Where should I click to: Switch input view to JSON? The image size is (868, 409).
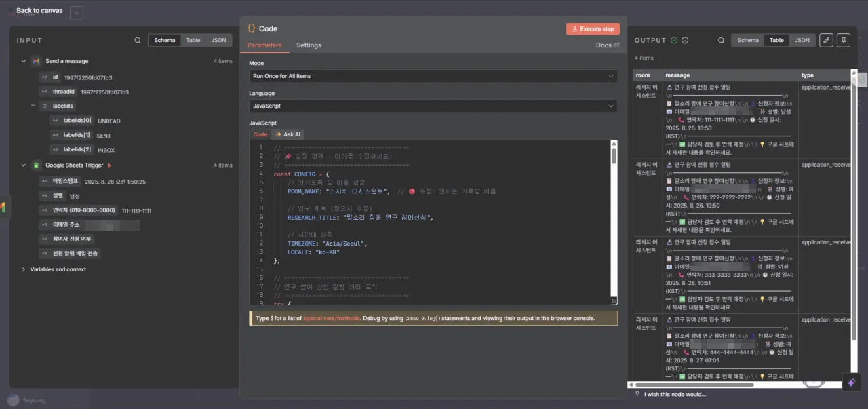click(218, 40)
